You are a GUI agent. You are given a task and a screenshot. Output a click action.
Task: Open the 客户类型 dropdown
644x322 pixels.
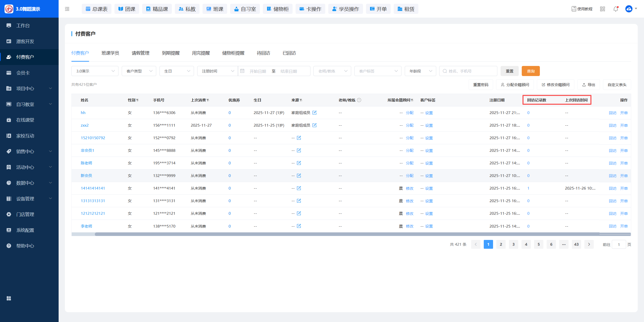point(139,71)
